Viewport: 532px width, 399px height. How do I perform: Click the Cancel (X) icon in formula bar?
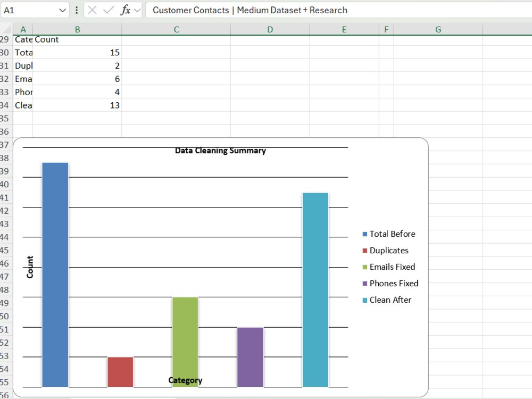point(92,10)
